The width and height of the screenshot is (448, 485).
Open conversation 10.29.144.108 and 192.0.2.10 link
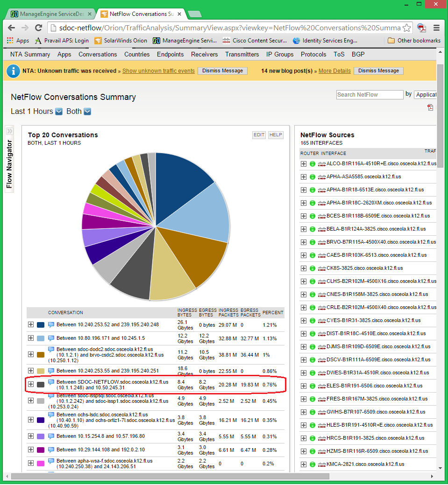(100, 450)
